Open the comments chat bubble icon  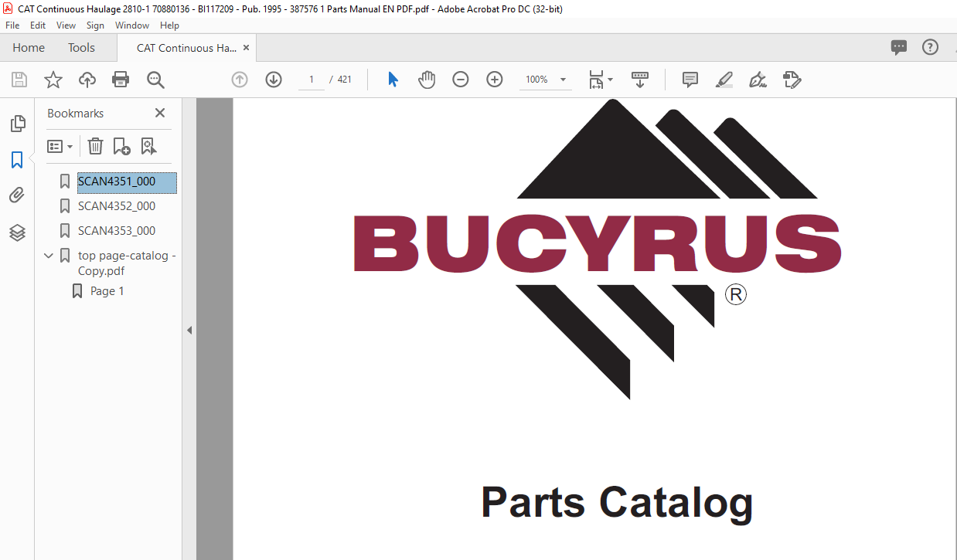point(899,48)
